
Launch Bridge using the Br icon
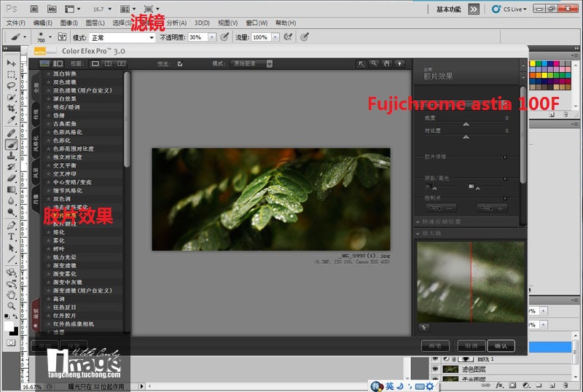click(33, 9)
